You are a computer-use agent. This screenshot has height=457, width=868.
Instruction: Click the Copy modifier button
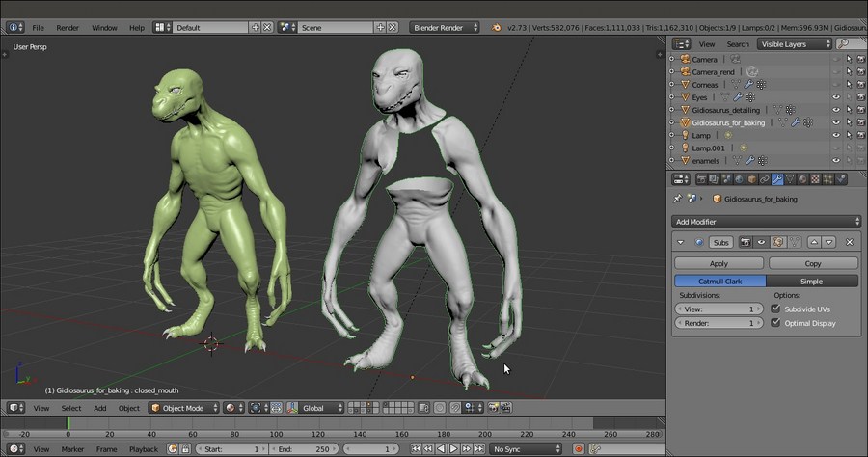tap(813, 263)
